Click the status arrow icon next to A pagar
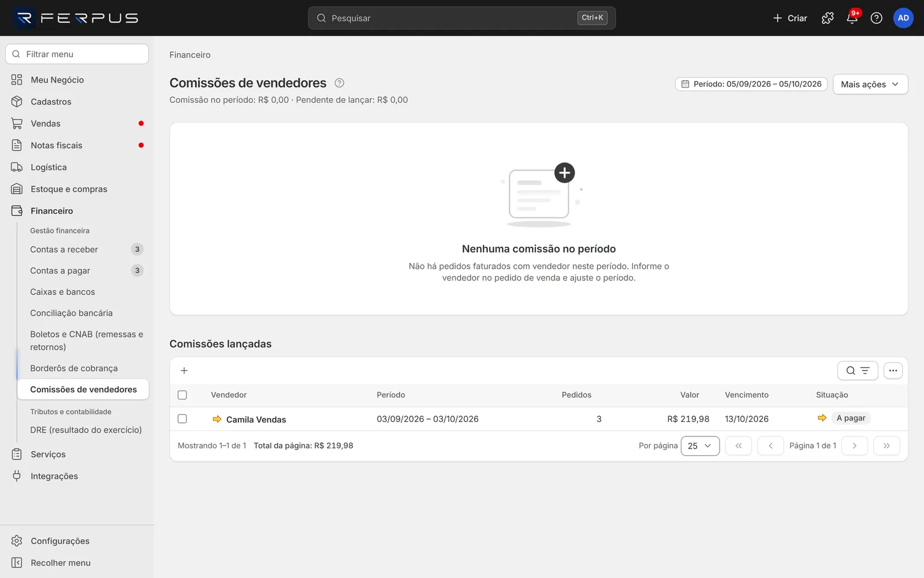This screenshot has width=924, height=578. click(822, 418)
